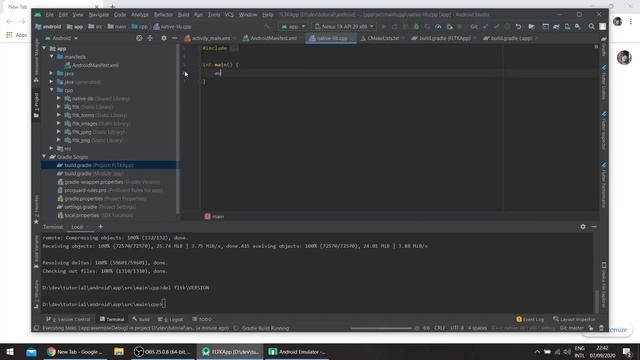
Task: Open the AVD Manager icon
Action: point(567,27)
